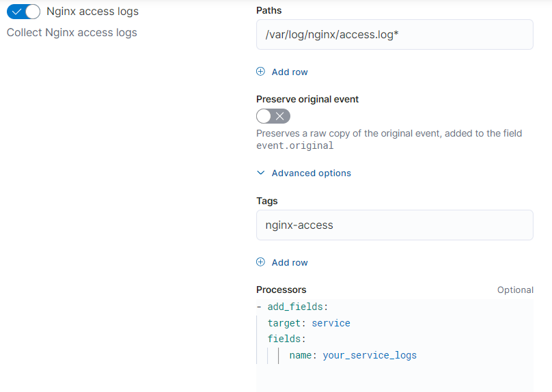Screen dimensions: 552x392
Task: Focus the /var/log/nginx/access.log* path input
Action: click(394, 34)
